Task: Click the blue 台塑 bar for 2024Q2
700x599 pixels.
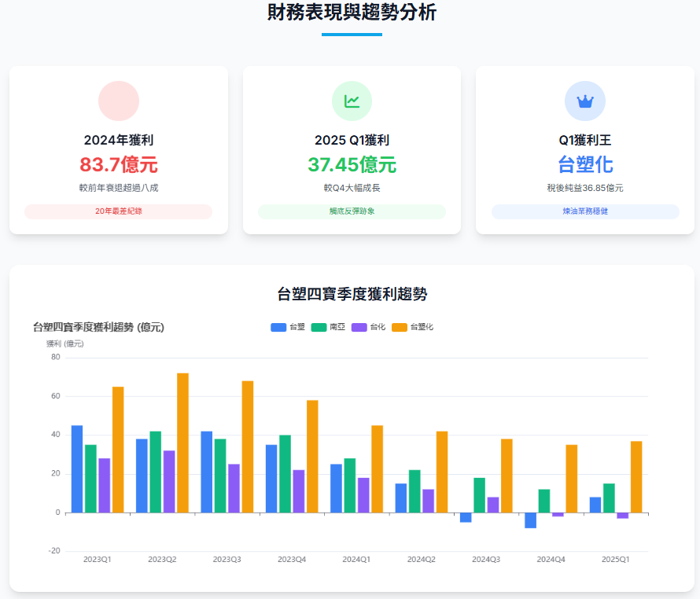Action: 401,498
